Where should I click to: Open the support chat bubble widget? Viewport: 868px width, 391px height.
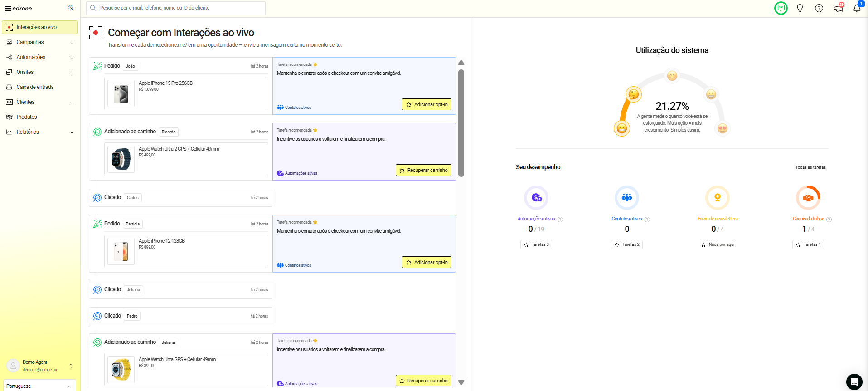(854, 381)
